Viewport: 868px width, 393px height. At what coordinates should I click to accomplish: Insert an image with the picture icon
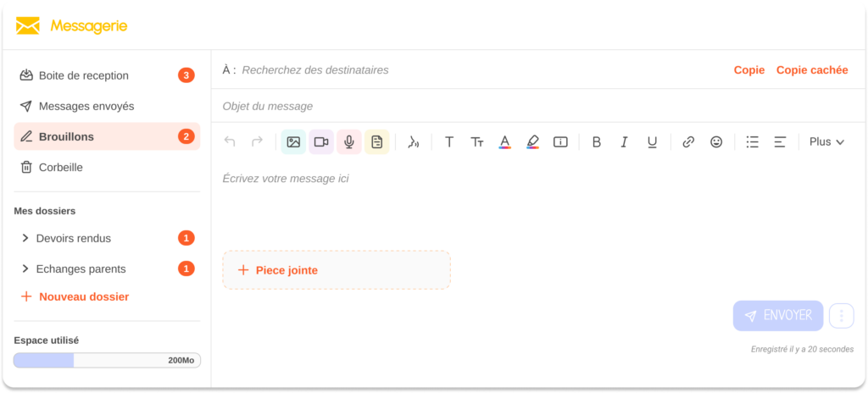(x=293, y=142)
